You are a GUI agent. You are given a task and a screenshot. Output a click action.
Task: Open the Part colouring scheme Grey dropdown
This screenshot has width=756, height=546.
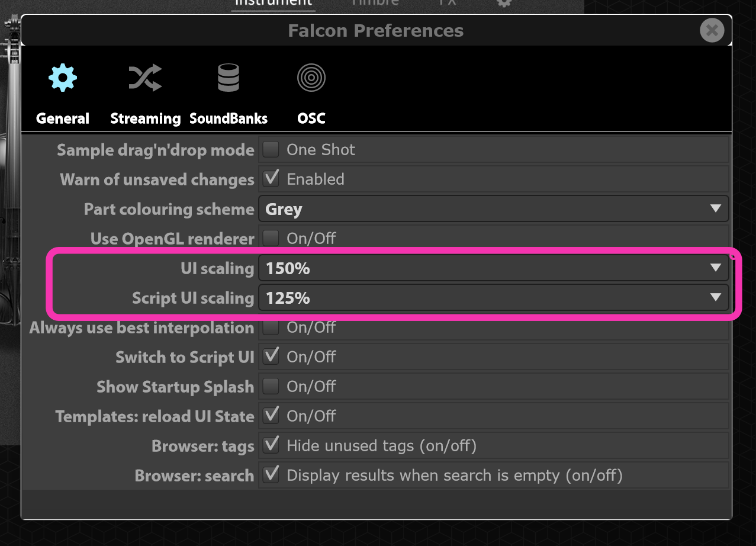494,208
